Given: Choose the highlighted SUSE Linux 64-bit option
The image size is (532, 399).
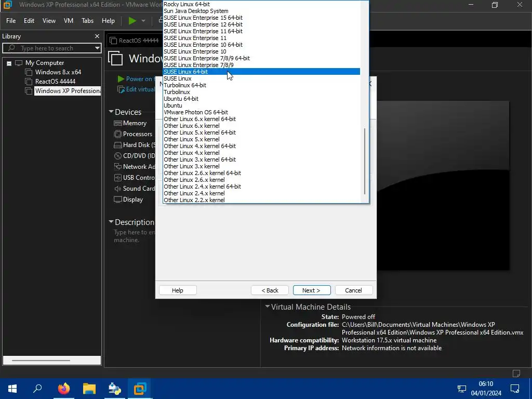Looking at the screenshot, I should point(262,72).
